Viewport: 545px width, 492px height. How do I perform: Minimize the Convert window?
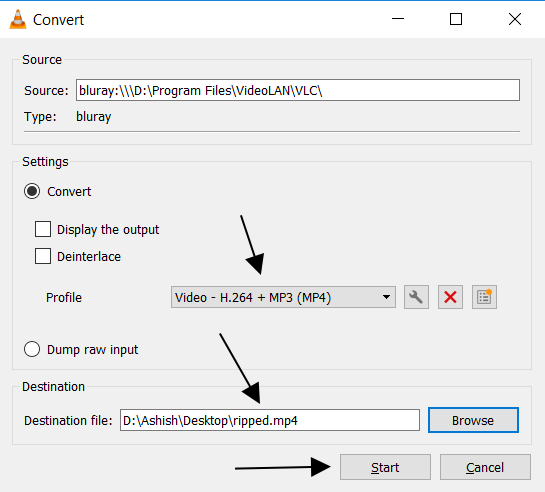click(x=398, y=19)
